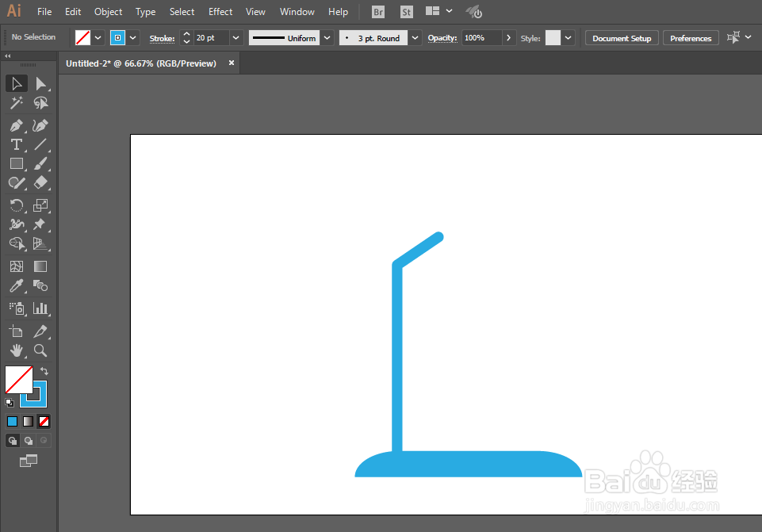
Task: Reset to default fill and stroke
Action: coord(10,402)
